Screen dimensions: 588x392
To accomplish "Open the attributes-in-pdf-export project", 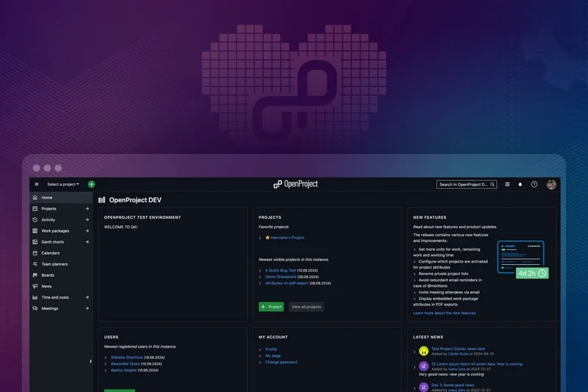I will click(287, 283).
